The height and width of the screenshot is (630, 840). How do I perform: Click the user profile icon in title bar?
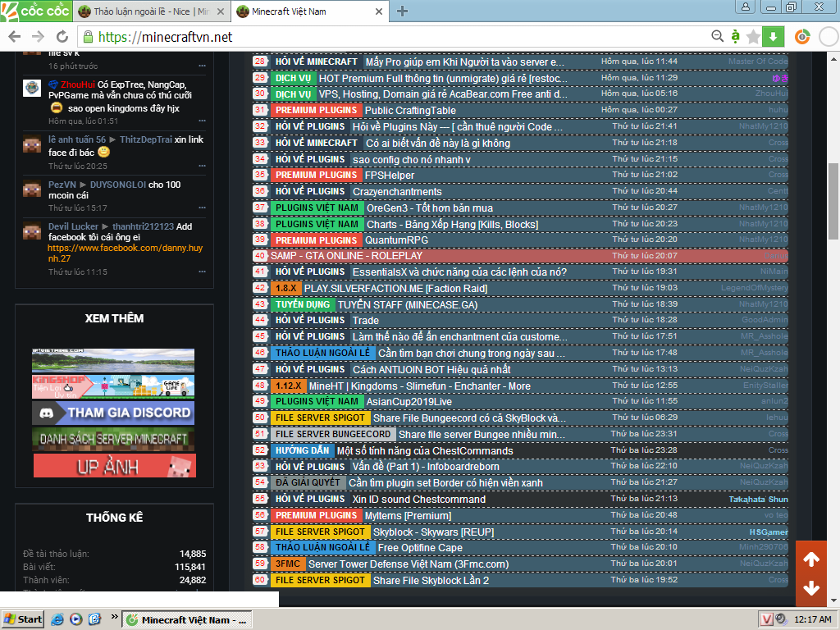tap(745, 7)
